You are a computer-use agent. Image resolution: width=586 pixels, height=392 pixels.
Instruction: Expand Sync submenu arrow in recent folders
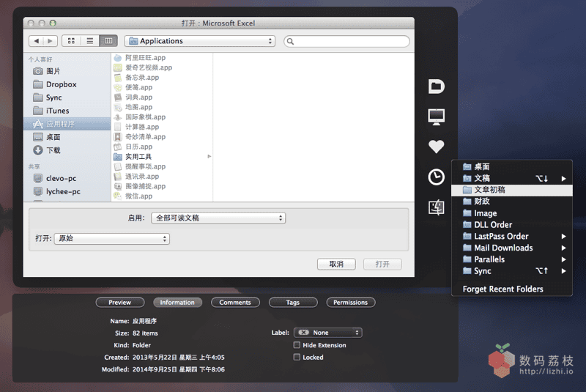(563, 271)
